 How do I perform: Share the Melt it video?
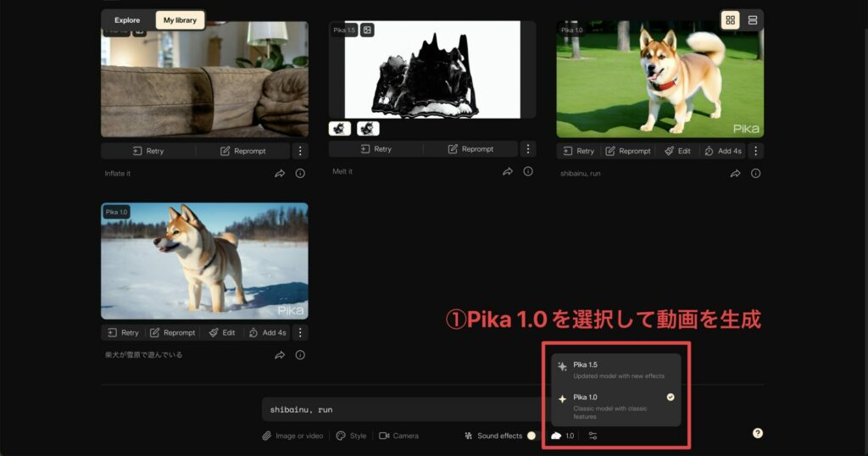point(508,171)
